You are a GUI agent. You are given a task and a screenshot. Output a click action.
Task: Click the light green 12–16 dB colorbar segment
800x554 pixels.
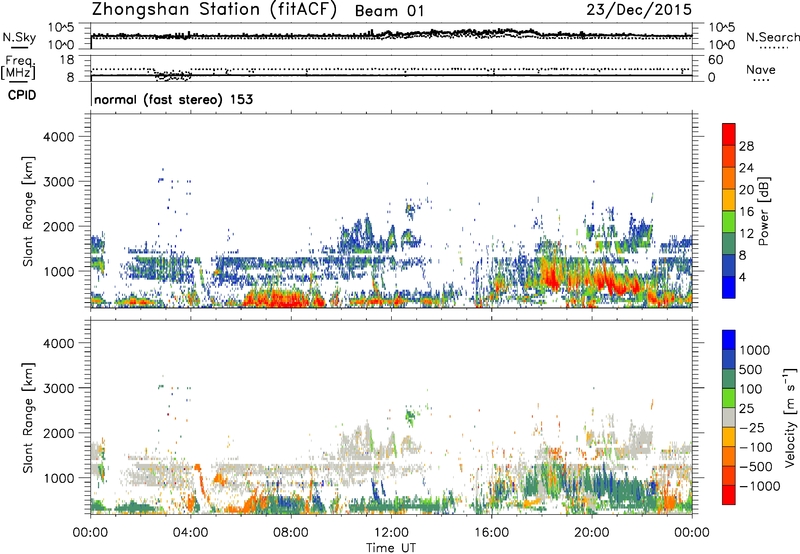pos(729,221)
